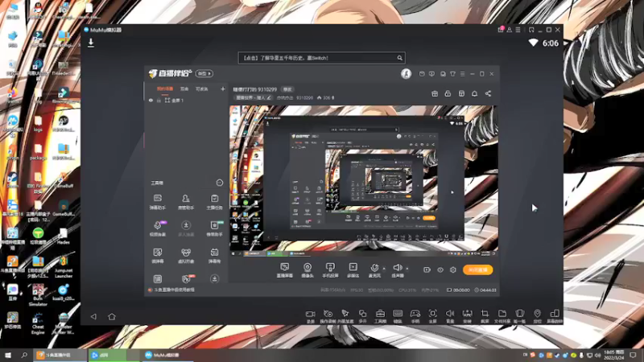Open the gift box icon in stream header
The height and width of the screenshot is (362, 644).
coord(435,93)
